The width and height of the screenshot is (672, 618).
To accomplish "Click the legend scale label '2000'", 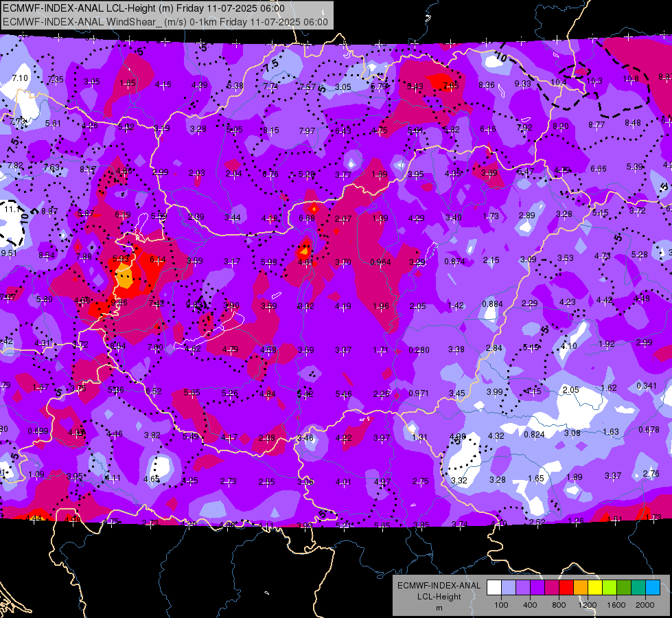I will pyautogui.click(x=645, y=605).
